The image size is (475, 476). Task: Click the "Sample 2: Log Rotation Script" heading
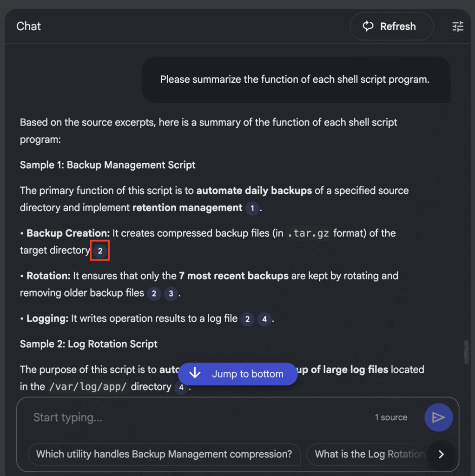pos(89,344)
